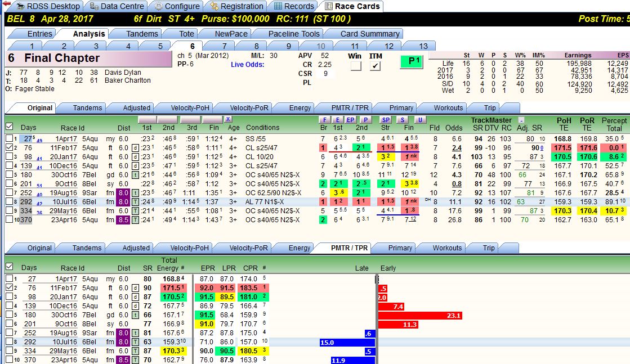Check line 1 (1Apr17) in upper table
The height and width of the screenshot is (364, 630).
click(9, 138)
